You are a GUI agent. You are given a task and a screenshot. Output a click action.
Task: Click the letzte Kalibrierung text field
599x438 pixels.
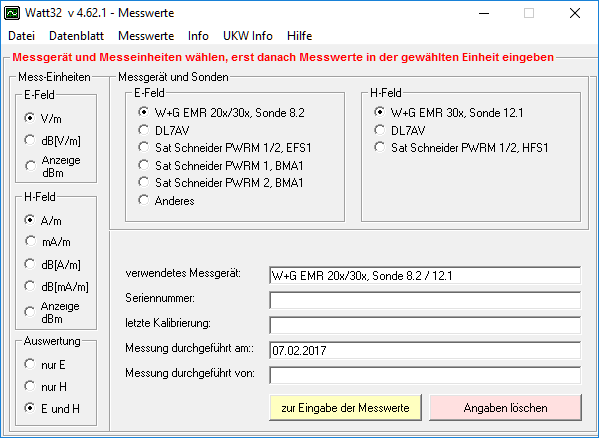(x=425, y=325)
